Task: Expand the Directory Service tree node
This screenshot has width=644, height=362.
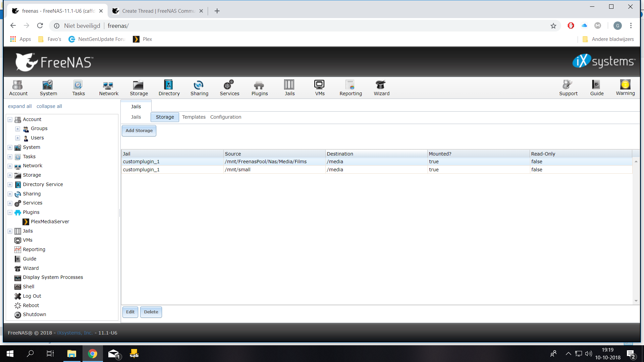Action: coord(10,184)
